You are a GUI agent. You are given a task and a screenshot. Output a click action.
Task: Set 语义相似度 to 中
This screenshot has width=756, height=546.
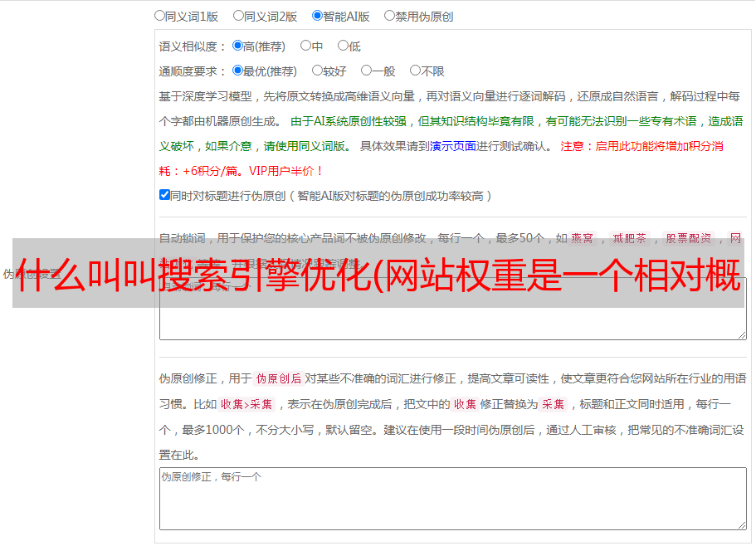click(305, 46)
